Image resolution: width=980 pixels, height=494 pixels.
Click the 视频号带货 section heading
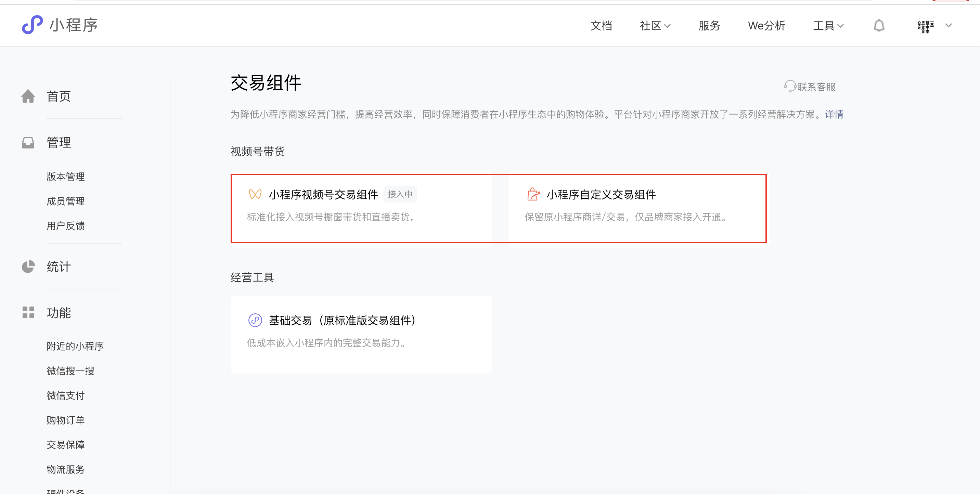pos(258,151)
